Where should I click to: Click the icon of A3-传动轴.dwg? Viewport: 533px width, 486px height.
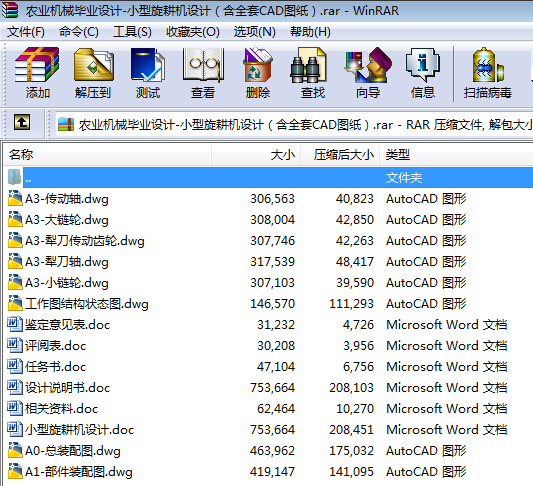point(15,198)
